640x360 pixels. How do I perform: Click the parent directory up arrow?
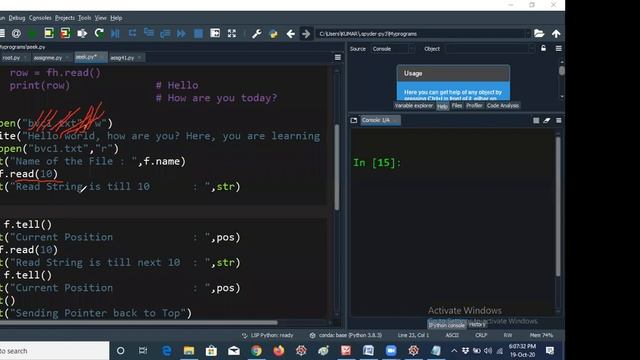coord(556,33)
